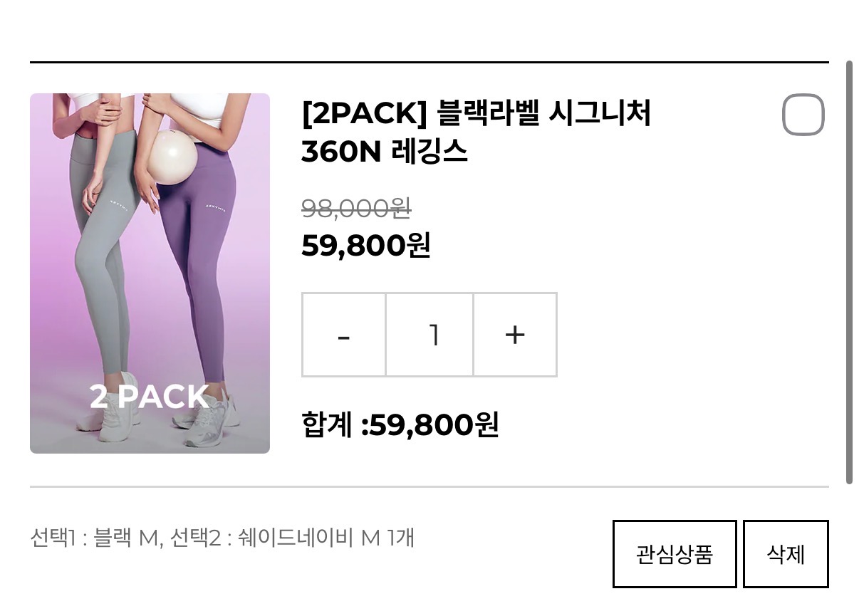Click the 합계 total amount text
Viewport: 859px width, 616px height.
pos(400,425)
